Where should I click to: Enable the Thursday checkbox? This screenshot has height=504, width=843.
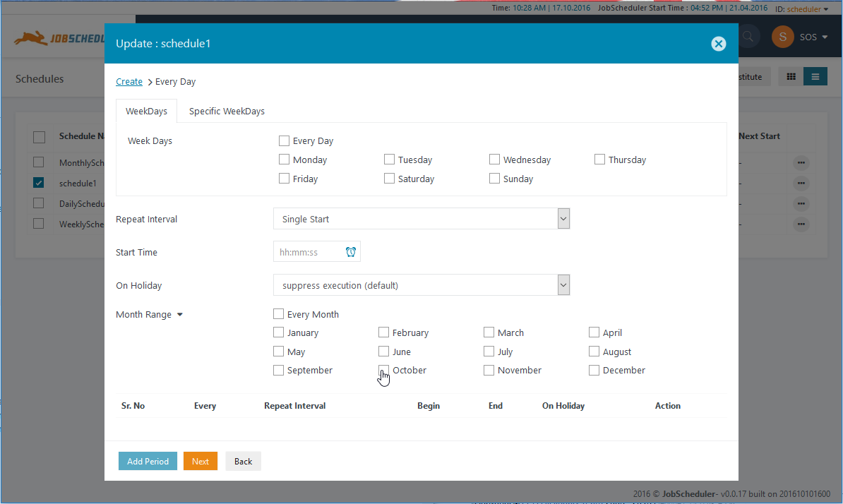click(599, 160)
